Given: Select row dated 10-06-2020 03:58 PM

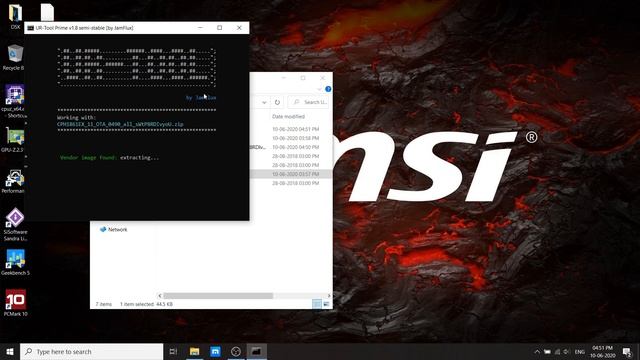Looking at the screenshot, I should coord(296,138).
